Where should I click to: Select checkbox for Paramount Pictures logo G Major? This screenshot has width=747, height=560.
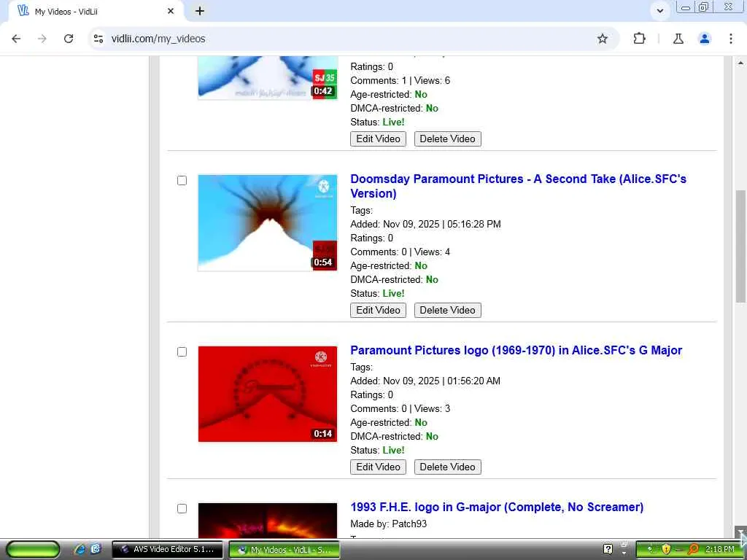click(x=182, y=352)
